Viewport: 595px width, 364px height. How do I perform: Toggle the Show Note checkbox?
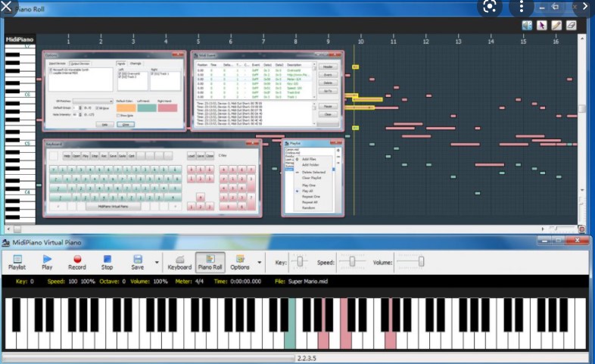[118, 115]
